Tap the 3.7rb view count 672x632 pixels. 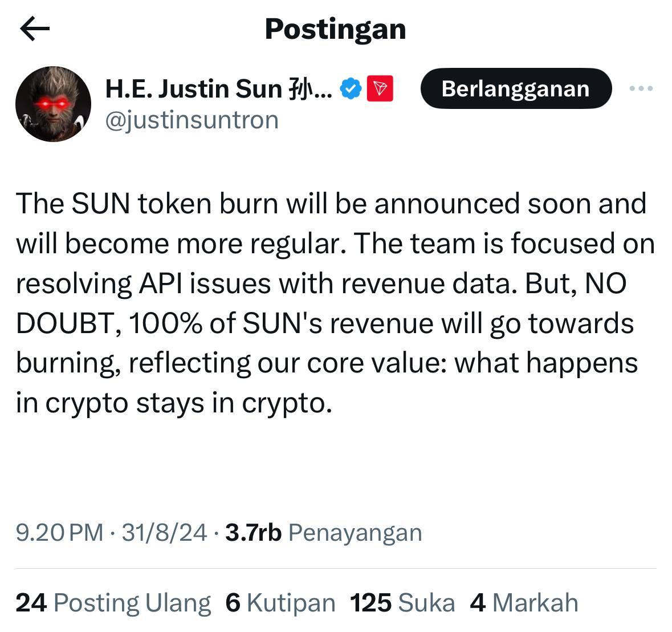coord(254,533)
